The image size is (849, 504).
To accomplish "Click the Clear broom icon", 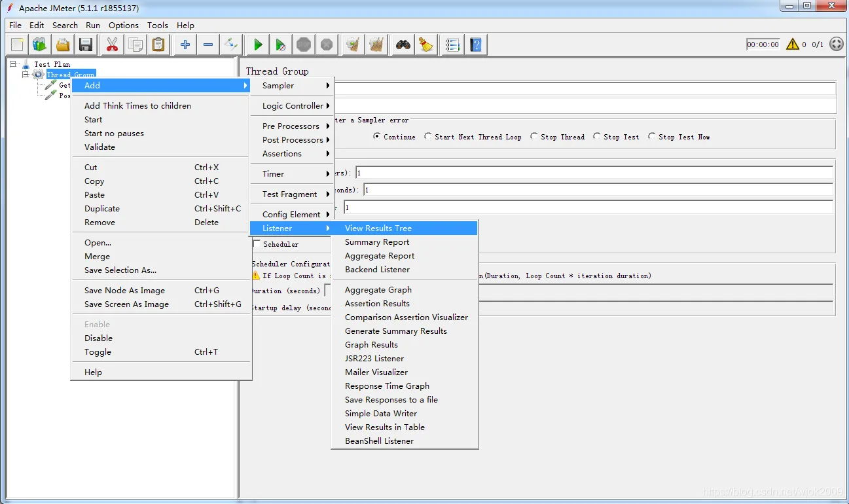I will pyautogui.click(x=353, y=45).
